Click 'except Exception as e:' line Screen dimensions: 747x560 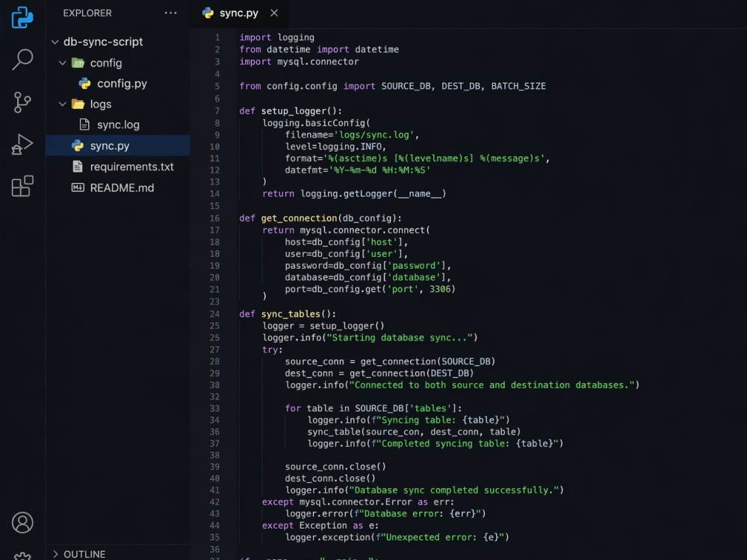(320, 525)
